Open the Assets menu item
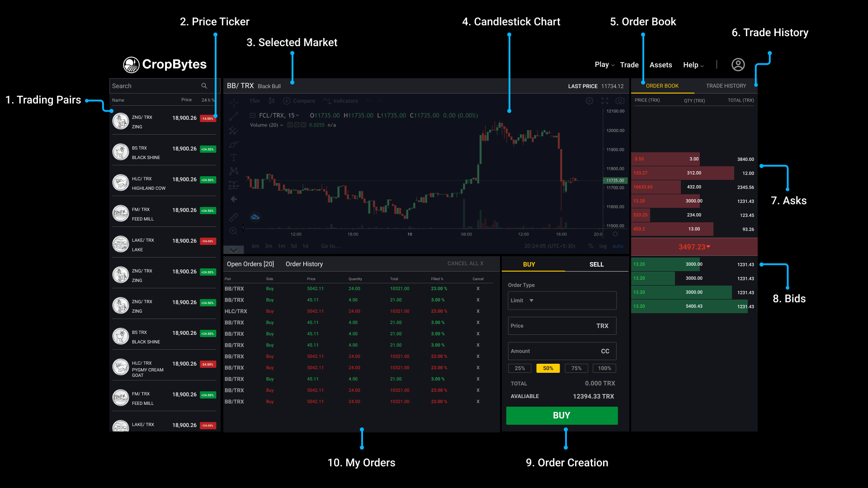The width and height of the screenshot is (868, 488). [x=660, y=65]
